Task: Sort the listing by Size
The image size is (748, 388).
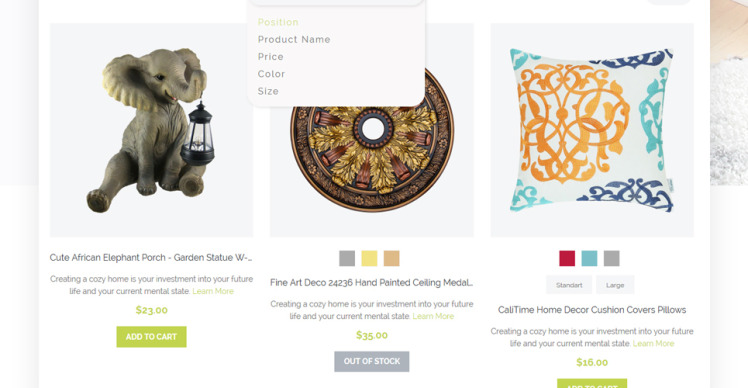Action: point(268,91)
